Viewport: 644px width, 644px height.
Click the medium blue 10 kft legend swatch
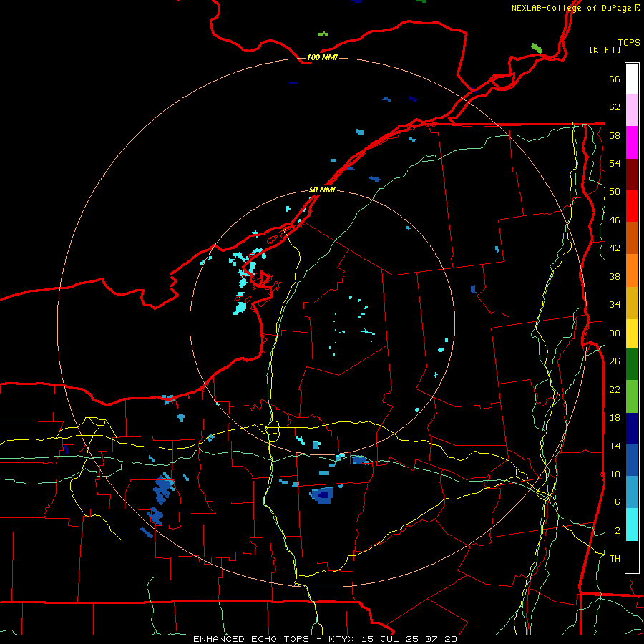(x=632, y=460)
